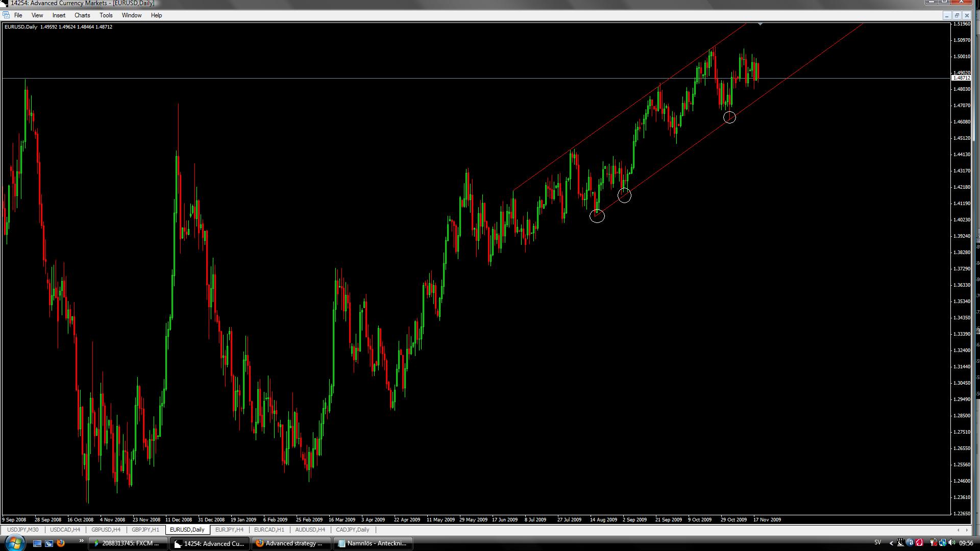Expand the quick launch overflow chevron
Viewport: 980px width, 551px height.
[81, 541]
